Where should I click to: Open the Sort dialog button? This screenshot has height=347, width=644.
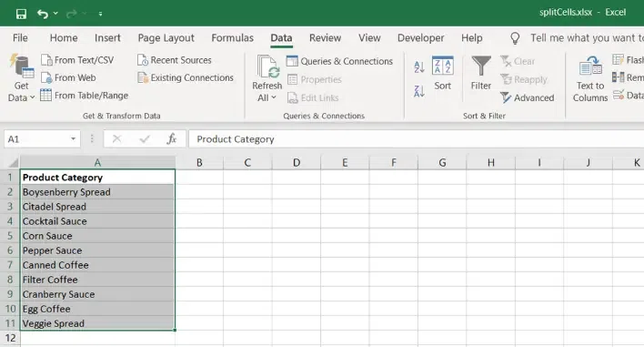coord(443,73)
